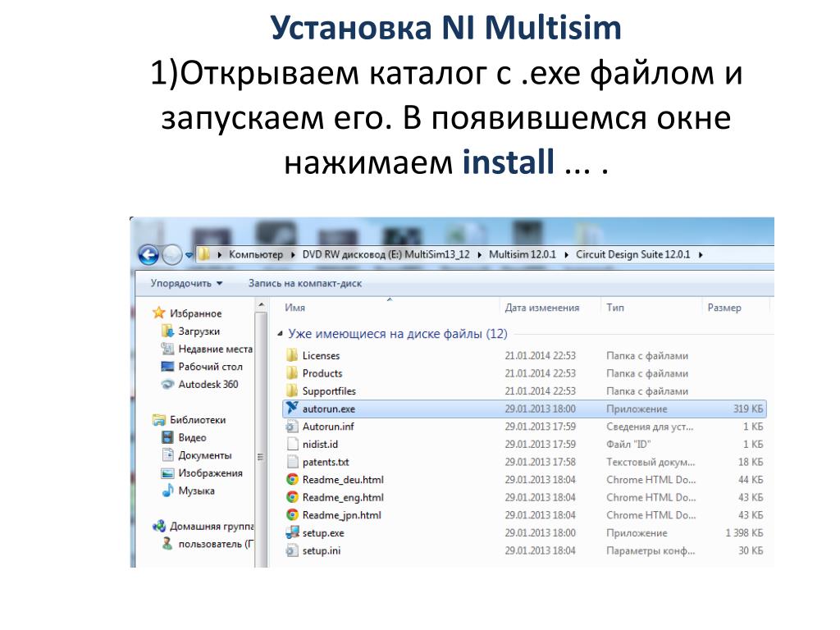The height and width of the screenshot is (630, 840).
Task: Click the autorun.exe application icon
Action: [292, 408]
